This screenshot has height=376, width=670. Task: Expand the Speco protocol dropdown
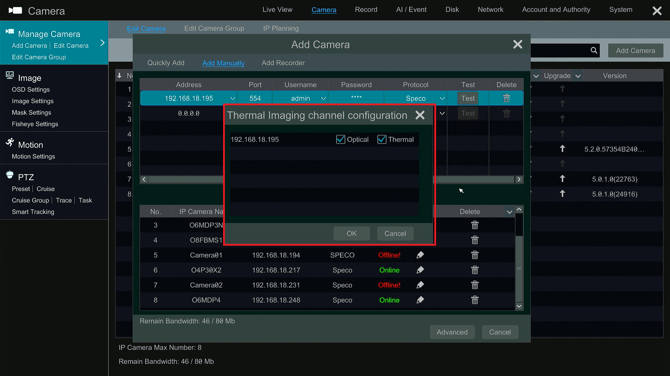442,98
